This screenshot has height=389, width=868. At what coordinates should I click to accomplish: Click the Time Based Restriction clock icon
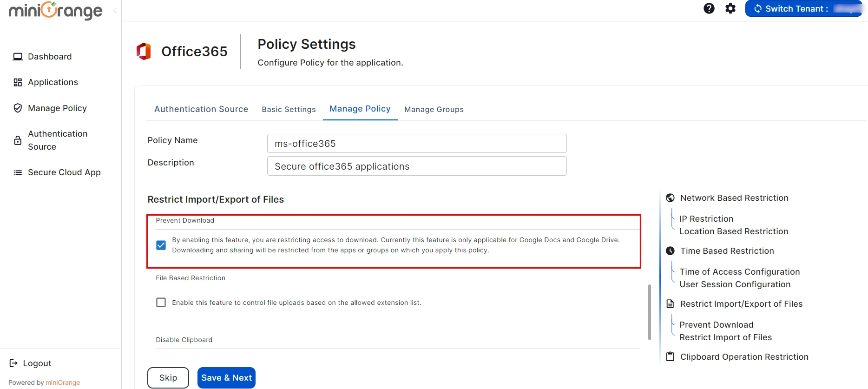670,251
